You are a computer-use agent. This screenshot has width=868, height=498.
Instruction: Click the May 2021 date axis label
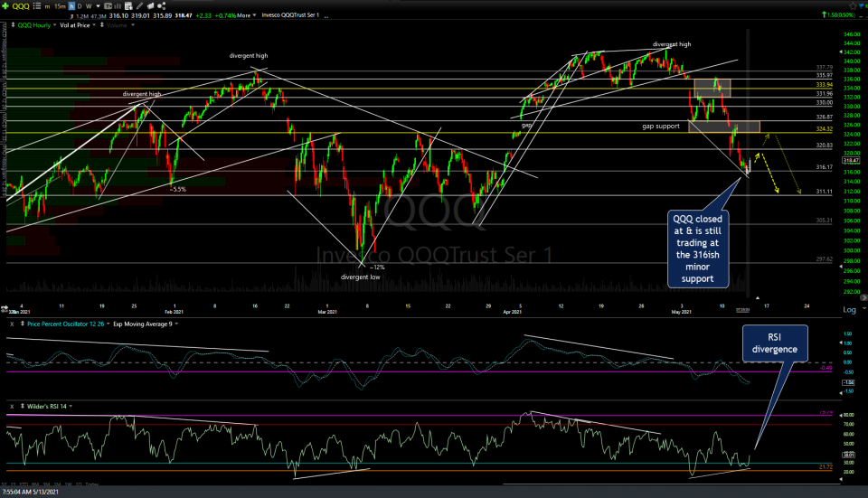682,312
